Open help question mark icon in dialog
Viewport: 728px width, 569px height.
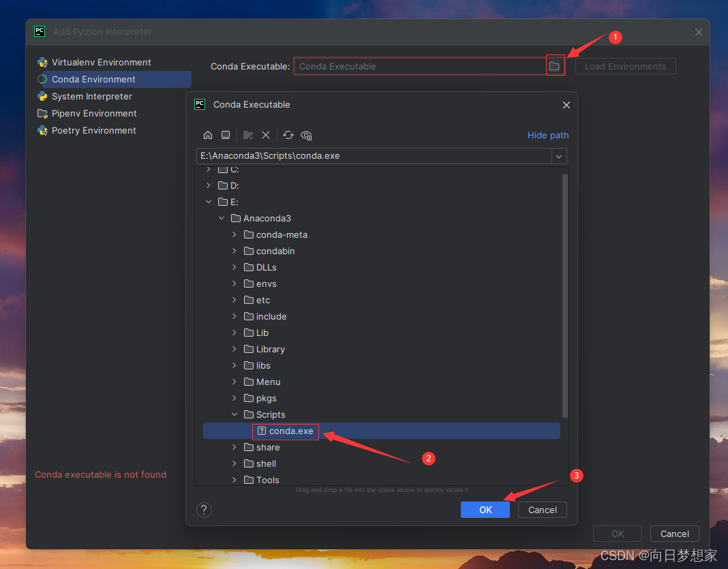click(x=204, y=510)
